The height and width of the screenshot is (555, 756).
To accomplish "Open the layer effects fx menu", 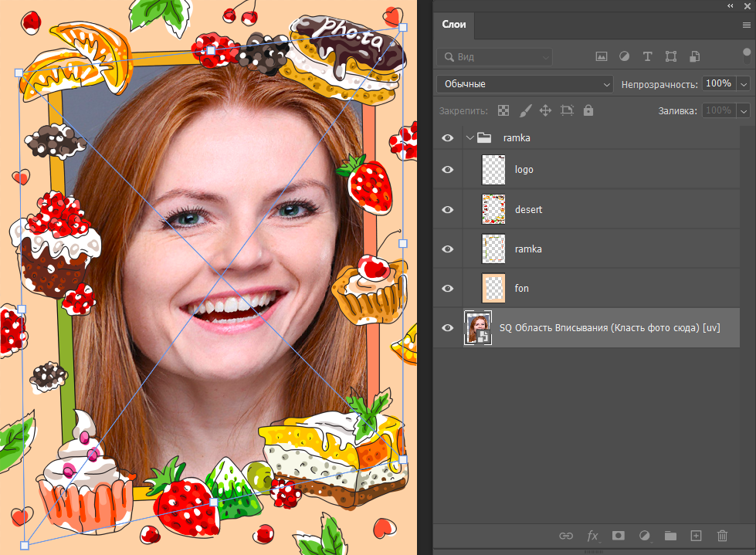I will [592, 535].
